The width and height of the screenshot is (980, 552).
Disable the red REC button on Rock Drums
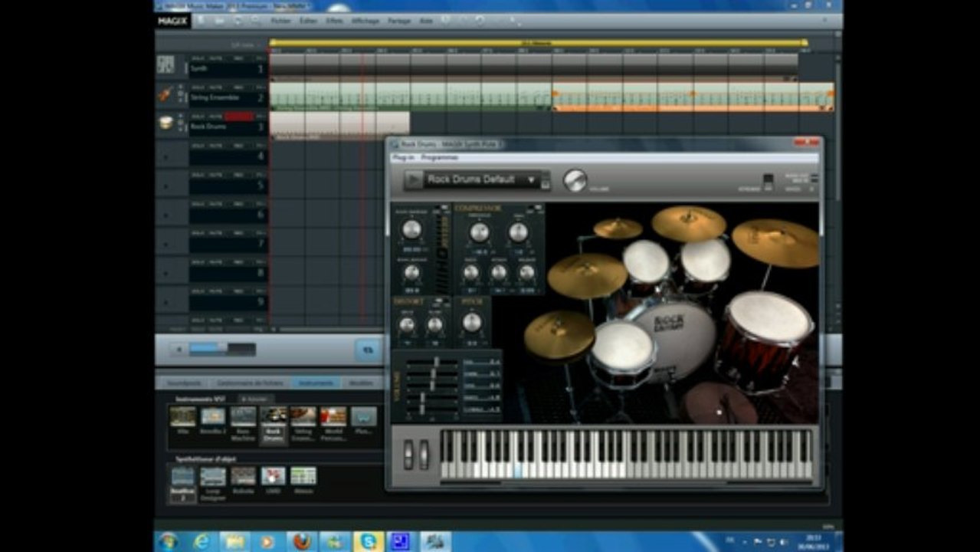tap(239, 117)
